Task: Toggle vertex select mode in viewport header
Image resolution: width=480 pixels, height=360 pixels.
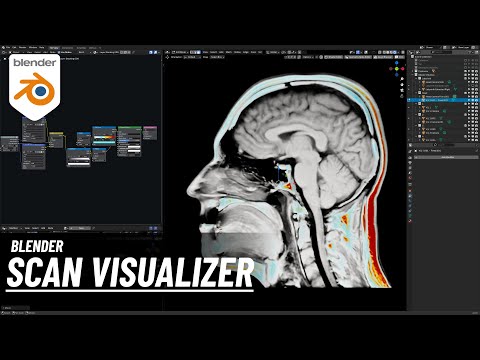Action: pyautogui.click(x=193, y=52)
